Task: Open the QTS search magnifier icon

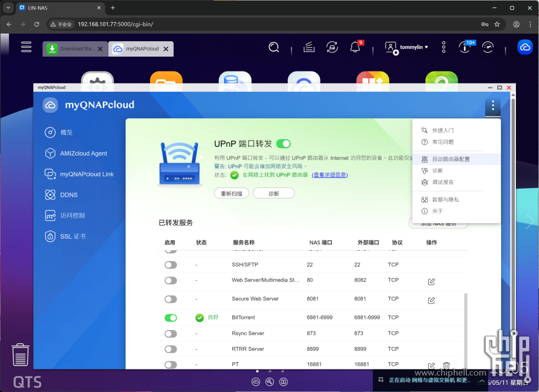Action: [274, 47]
